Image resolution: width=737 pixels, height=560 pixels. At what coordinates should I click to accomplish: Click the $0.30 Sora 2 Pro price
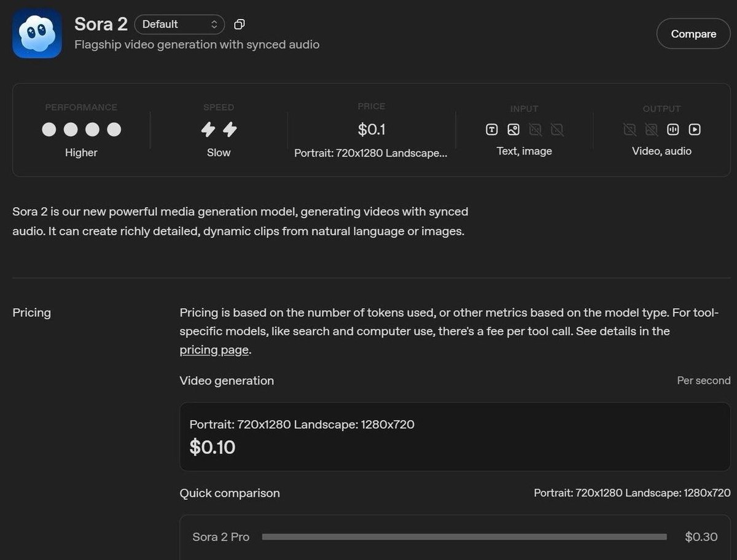[701, 537]
